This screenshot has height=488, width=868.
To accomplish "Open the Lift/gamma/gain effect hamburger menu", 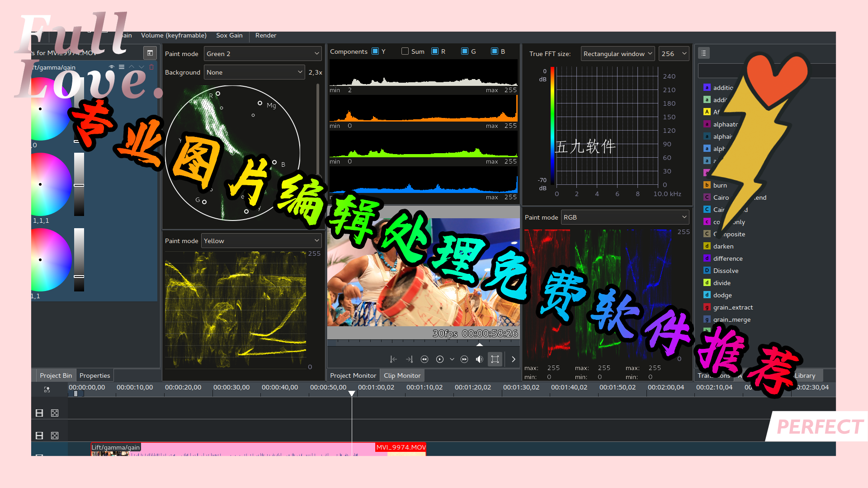I will click(122, 67).
